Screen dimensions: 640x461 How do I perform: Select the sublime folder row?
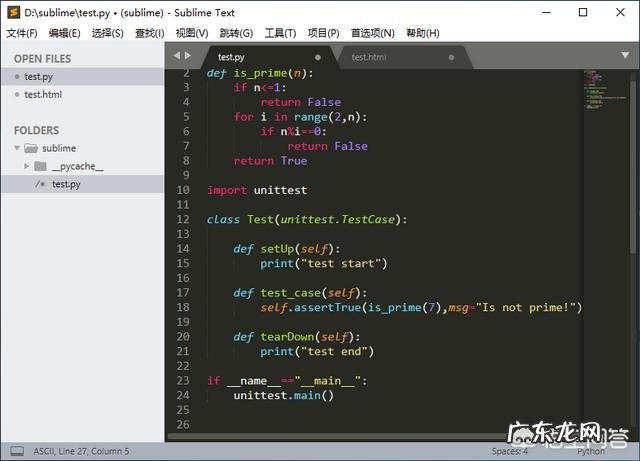tap(82, 148)
